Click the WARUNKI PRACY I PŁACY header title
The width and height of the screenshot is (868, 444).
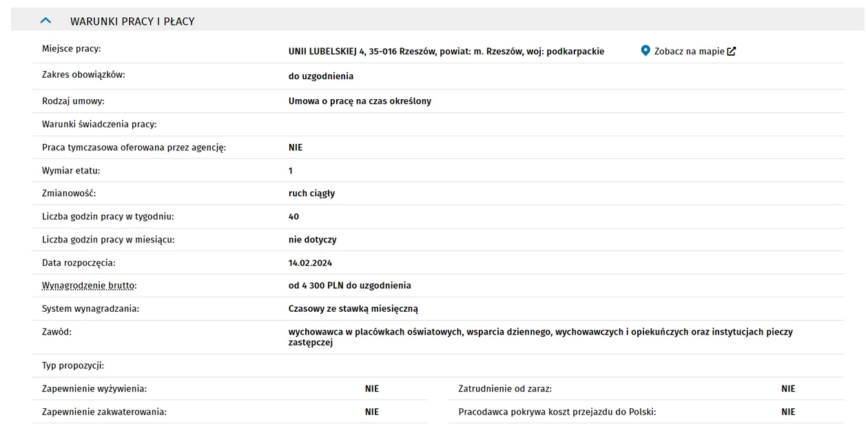(x=132, y=21)
